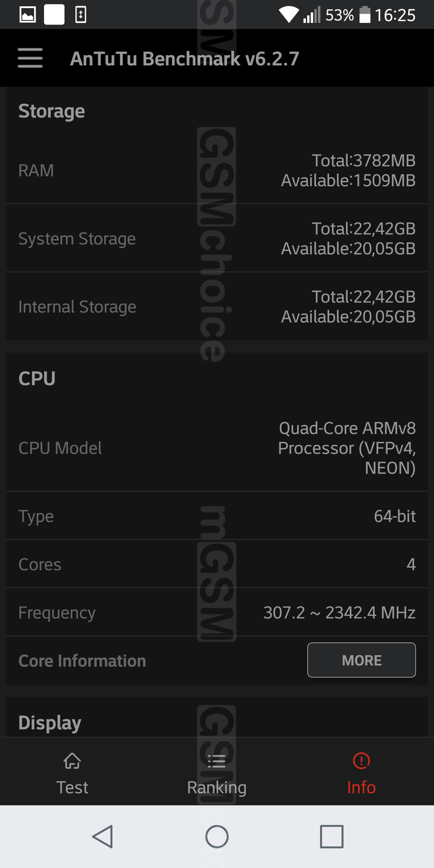Switch to the Test tab label
Screen dimensions: 434x868
72,787
